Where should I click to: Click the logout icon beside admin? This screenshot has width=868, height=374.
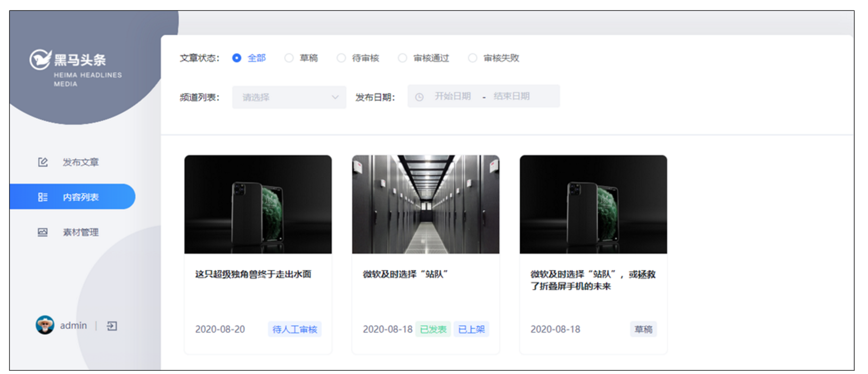(112, 326)
